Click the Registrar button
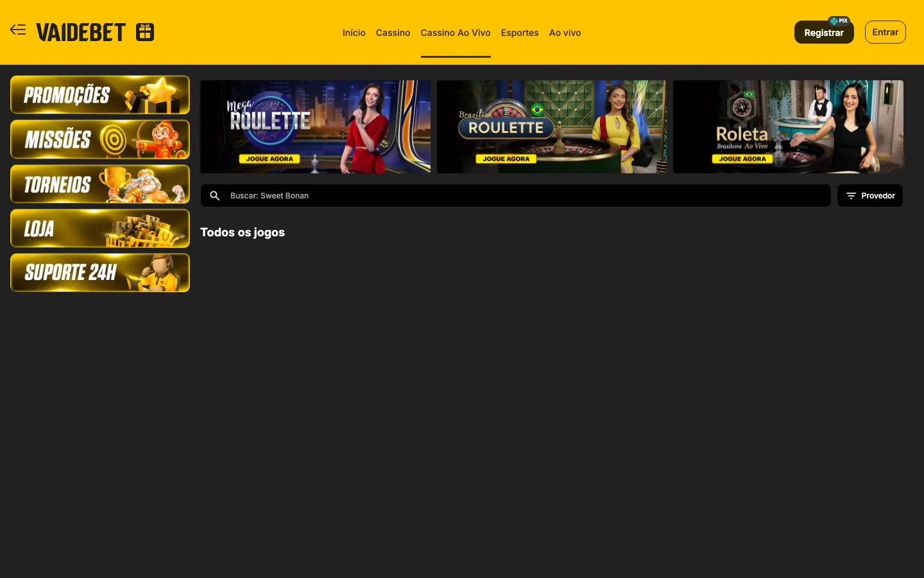The width and height of the screenshot is (924, 578). point(824,32)
